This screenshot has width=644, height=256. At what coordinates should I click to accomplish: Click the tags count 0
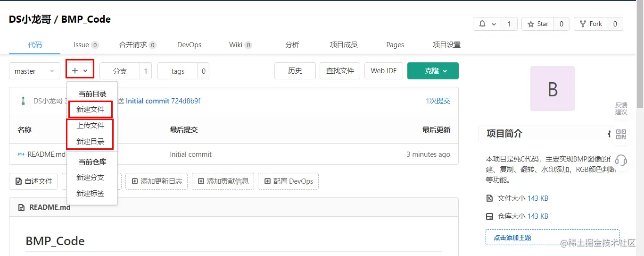coord(203,71)
